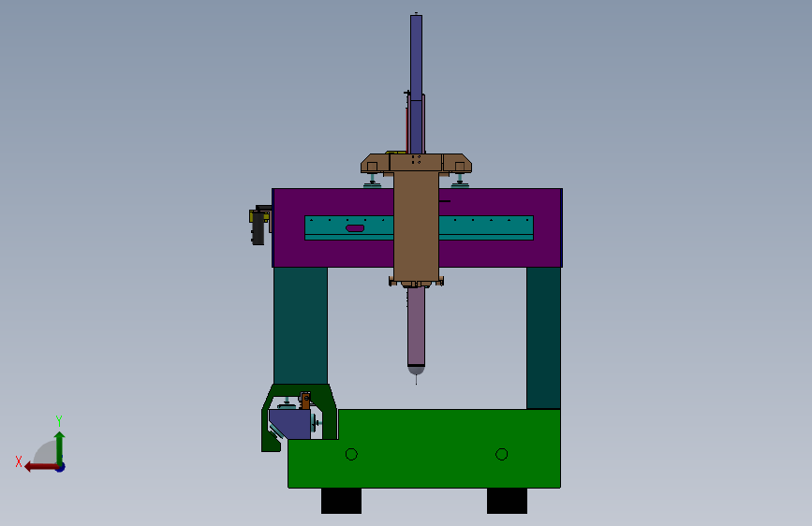Click the green Y axis arrow on triad
The image size is (812, 526).
(60, 448)
